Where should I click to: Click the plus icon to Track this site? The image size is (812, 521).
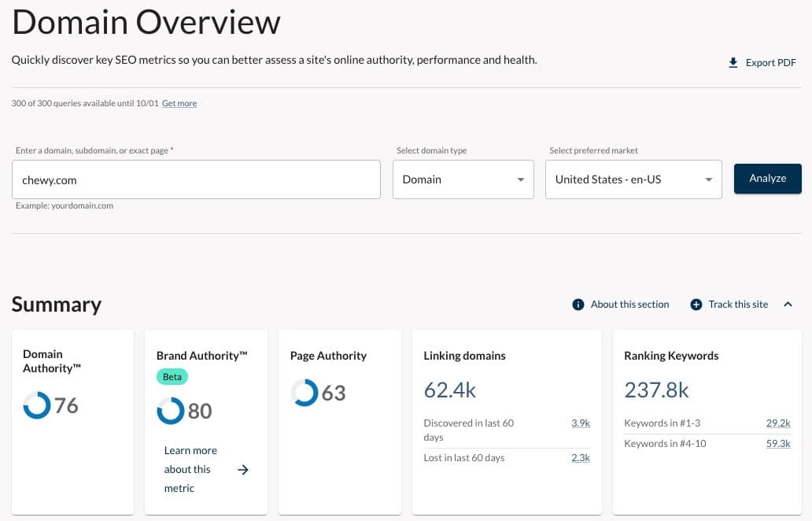695,304
